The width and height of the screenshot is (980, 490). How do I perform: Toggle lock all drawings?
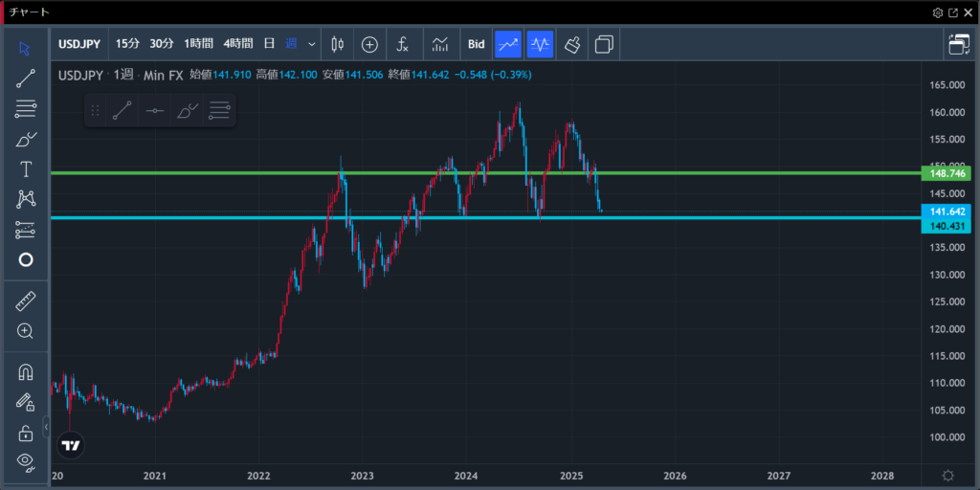tap(26, 433)
